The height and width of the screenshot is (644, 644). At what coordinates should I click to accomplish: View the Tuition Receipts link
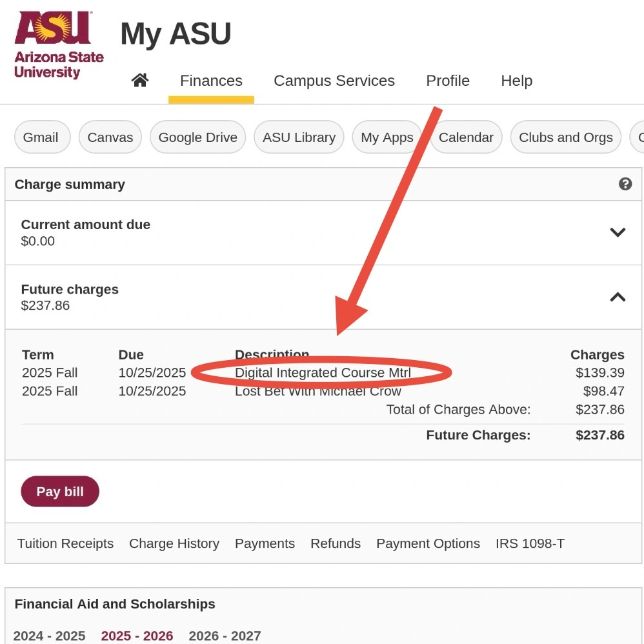tap(65, 543)
